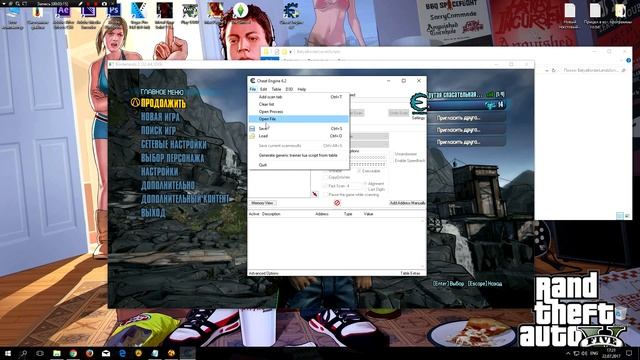The height and width of the screenshot is (360, 640).
Task: Click the red arrow copy-to-address-list icon
Action: [x=315, y=195]
